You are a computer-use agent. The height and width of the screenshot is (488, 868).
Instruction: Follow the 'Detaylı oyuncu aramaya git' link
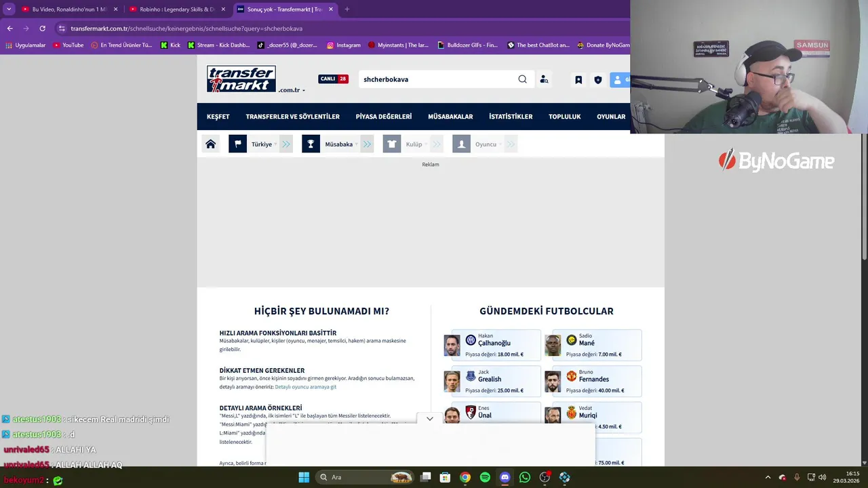click(x=306, y=387)
